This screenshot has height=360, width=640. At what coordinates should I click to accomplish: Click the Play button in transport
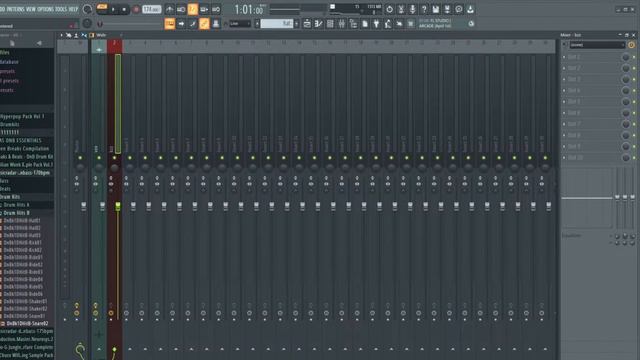[x=113, y=9]
